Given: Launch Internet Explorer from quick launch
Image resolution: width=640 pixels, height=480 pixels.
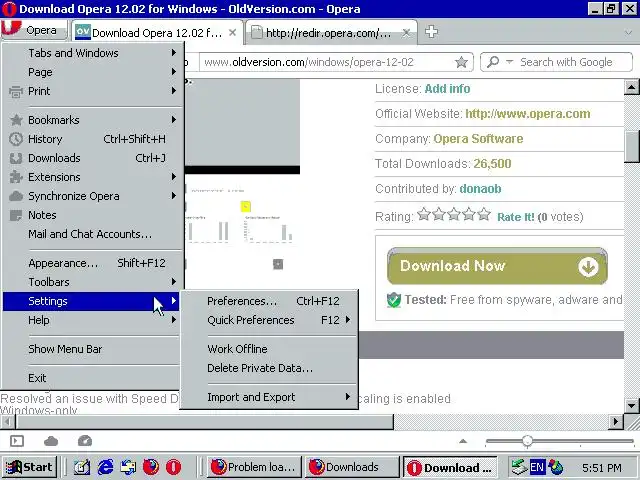Looking at the screenshot, I should click(105, 467).
